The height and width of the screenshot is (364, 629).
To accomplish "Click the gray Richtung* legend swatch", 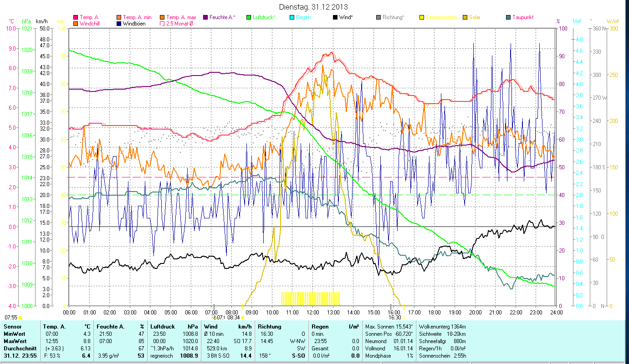I will pyautogui.click(x=378, y=17).
